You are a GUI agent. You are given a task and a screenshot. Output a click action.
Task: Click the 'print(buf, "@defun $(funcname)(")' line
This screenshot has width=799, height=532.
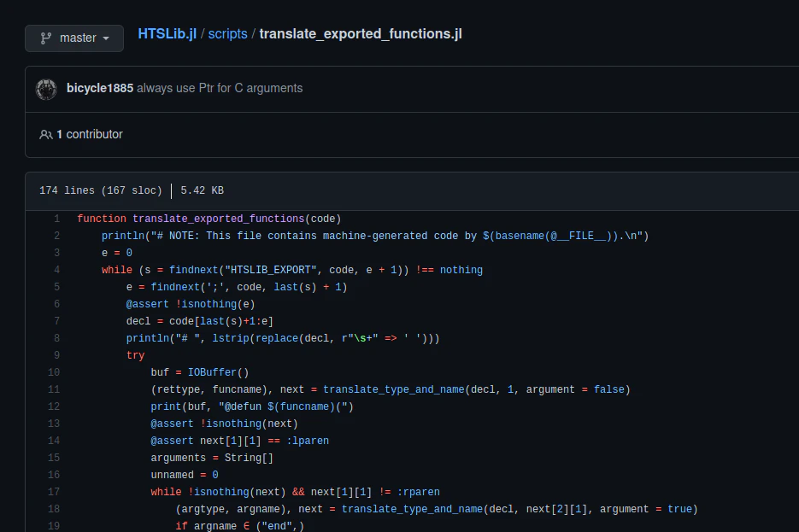tap(252, 406)
